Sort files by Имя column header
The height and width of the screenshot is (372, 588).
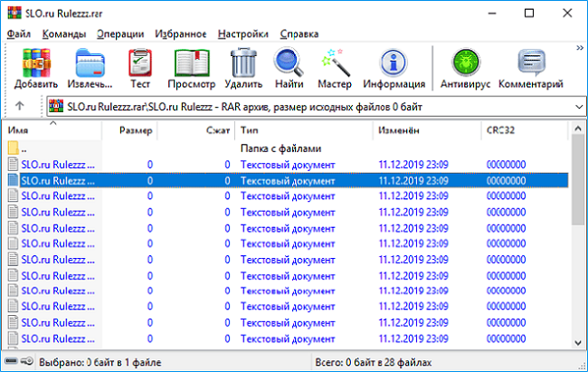52,130
